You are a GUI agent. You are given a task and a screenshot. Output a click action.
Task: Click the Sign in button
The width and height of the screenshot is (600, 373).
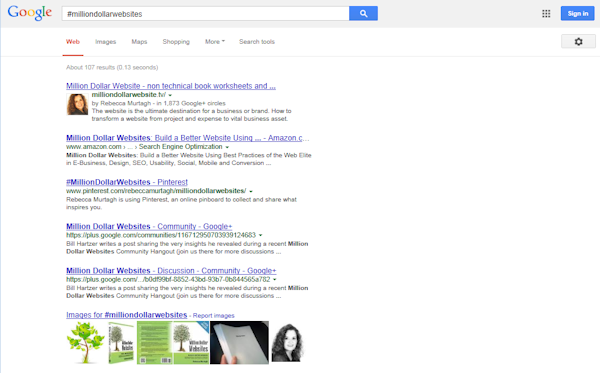[x=577, y=13]
